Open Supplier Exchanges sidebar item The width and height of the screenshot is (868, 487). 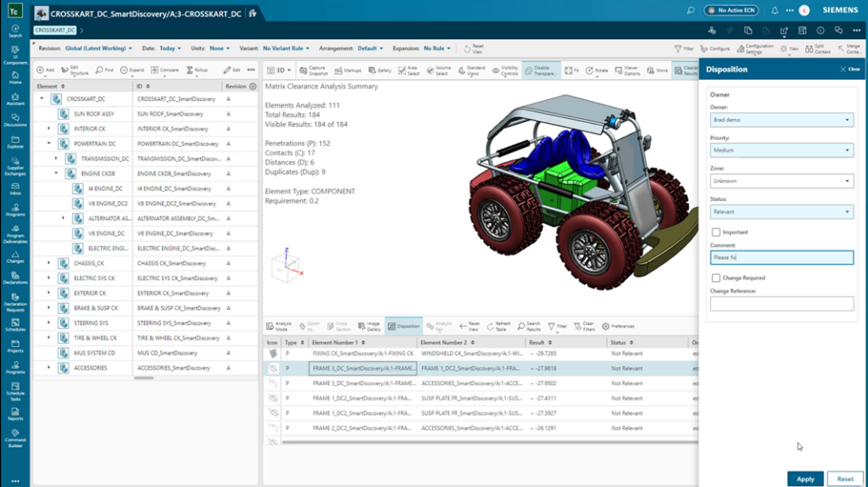tap(15, 166)
